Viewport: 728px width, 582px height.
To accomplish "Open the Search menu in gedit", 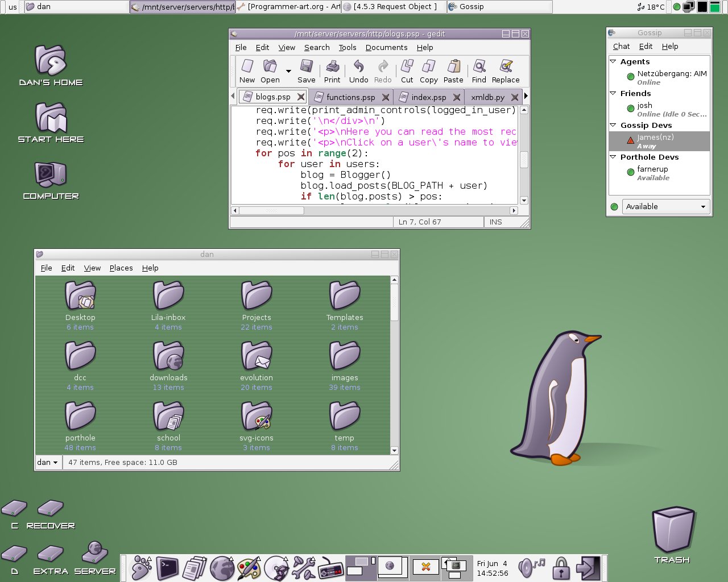I will [317, 47].
